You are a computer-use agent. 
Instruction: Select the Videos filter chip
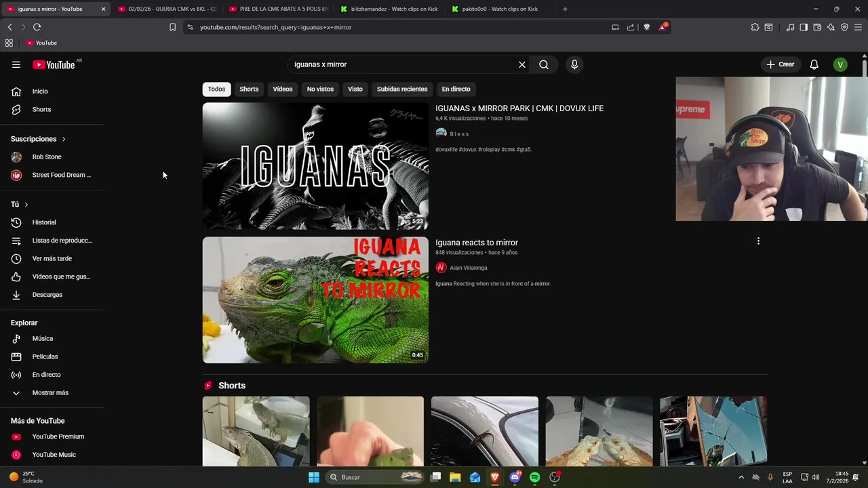pyautogui.click(x=283, y=89)
